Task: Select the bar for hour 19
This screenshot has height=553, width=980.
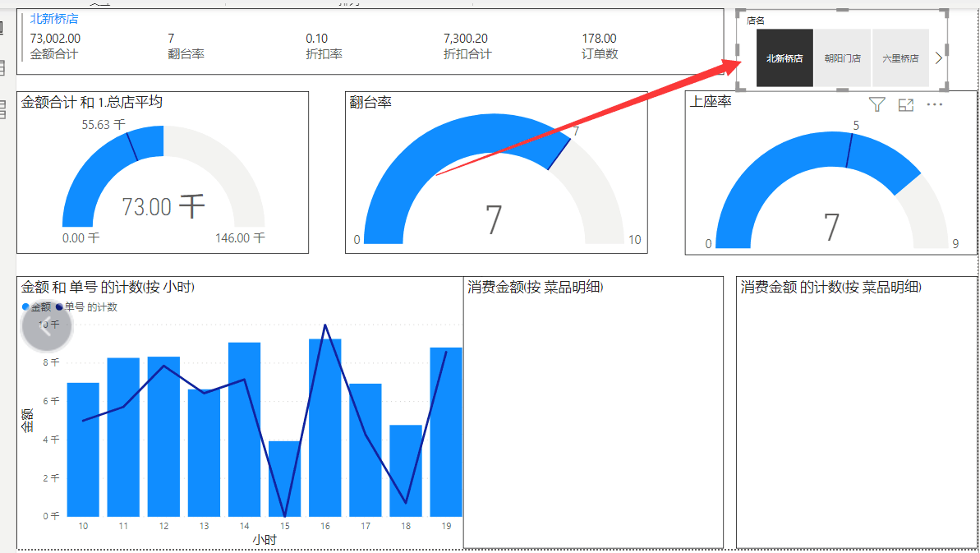Action: [x=445, y=432]
